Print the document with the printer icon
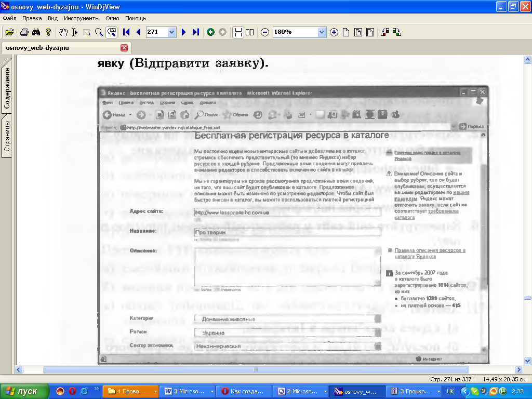 pos(24,32)
